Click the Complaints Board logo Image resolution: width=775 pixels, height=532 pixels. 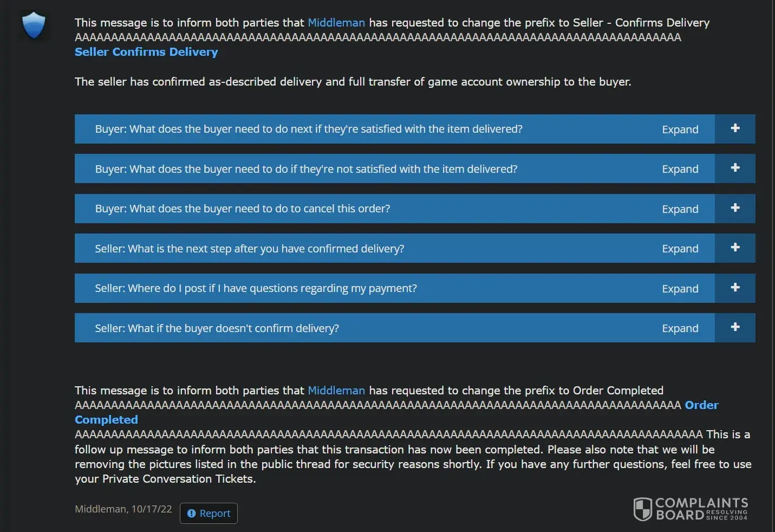tap(691, 509)
